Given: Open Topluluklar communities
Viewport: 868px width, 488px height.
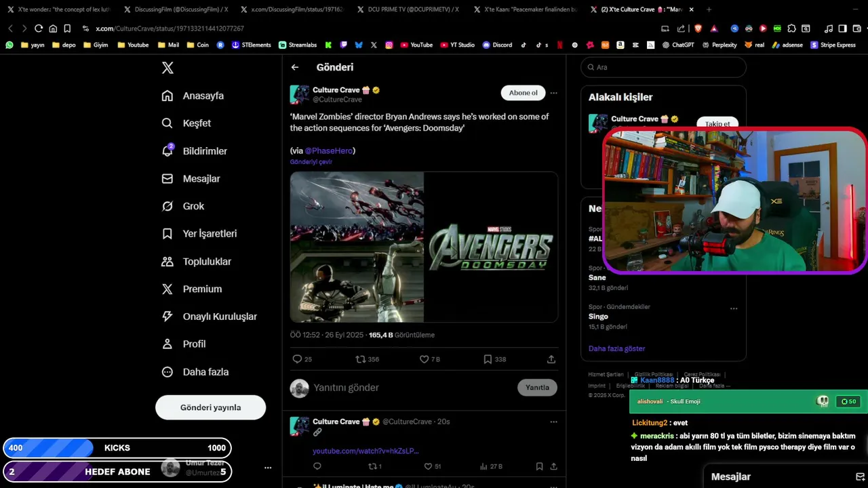Looking at the screenshot, I should (x=196, y=262).
